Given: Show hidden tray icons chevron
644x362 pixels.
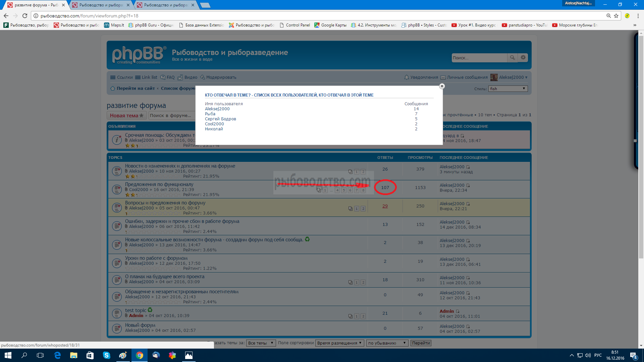Looking at the screenshot, I should tap(572, 355).
